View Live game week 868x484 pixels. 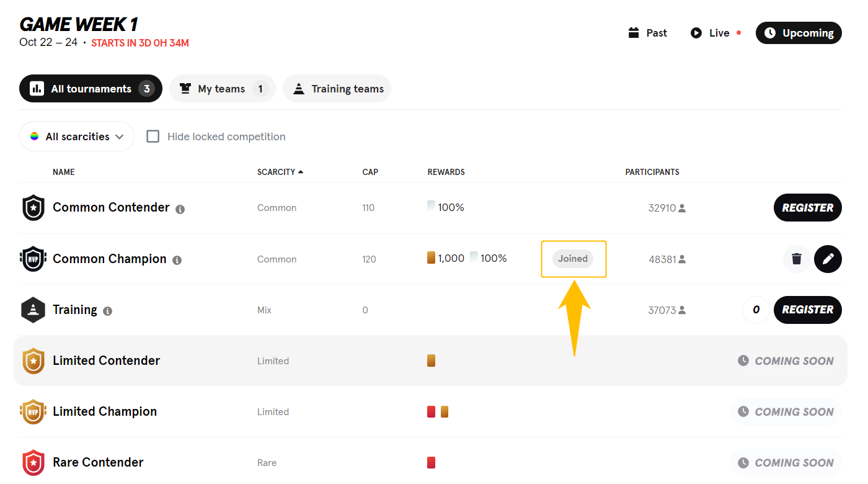[716, 33]
